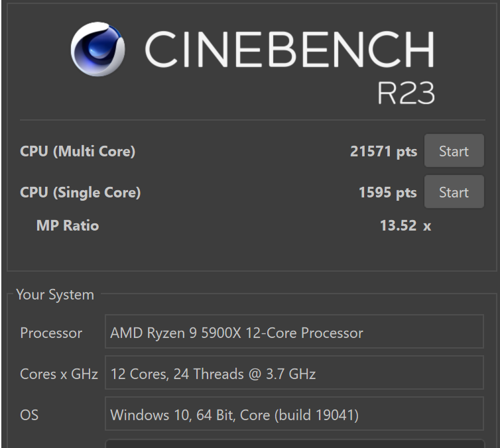
Task: Click the partially visible field below OS
Action: [294, 443]
